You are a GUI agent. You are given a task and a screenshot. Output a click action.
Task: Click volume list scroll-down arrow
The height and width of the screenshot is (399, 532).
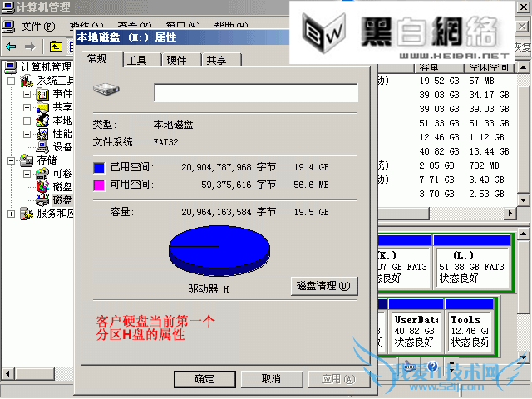point(523,200)
